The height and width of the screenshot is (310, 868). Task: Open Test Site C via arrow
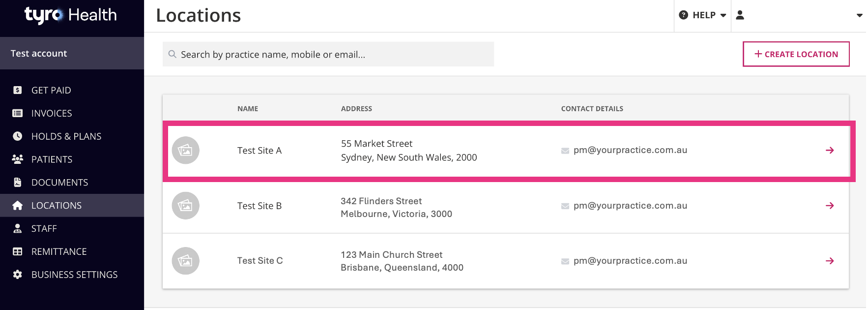pos(830,261)
